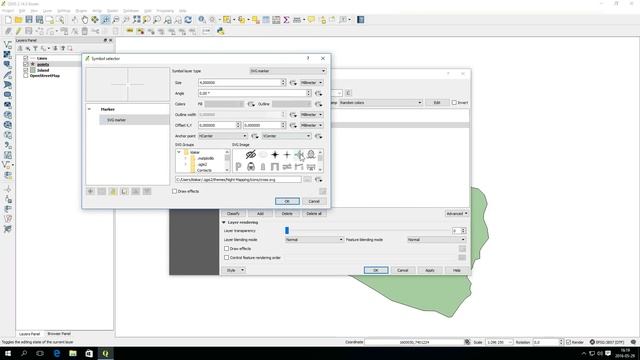Viewport: 640px width, 360px height.
Task: Click the Delete all button
Action: pos(314,213)
